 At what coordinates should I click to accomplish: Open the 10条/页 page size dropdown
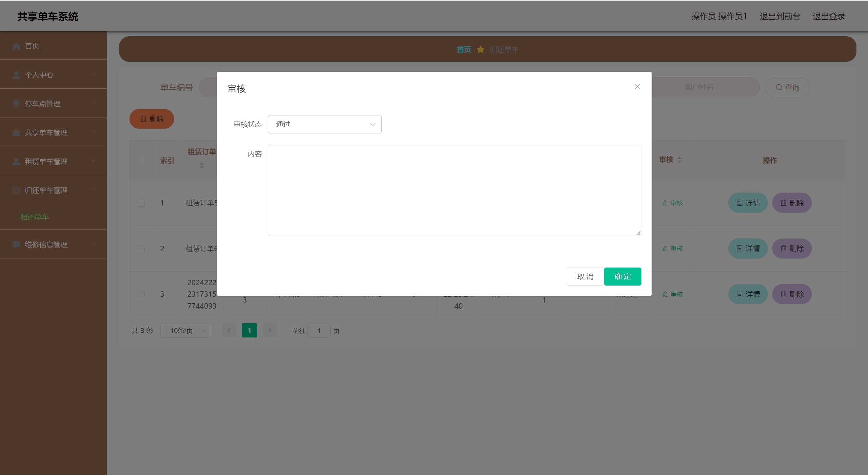pos(186,330)
